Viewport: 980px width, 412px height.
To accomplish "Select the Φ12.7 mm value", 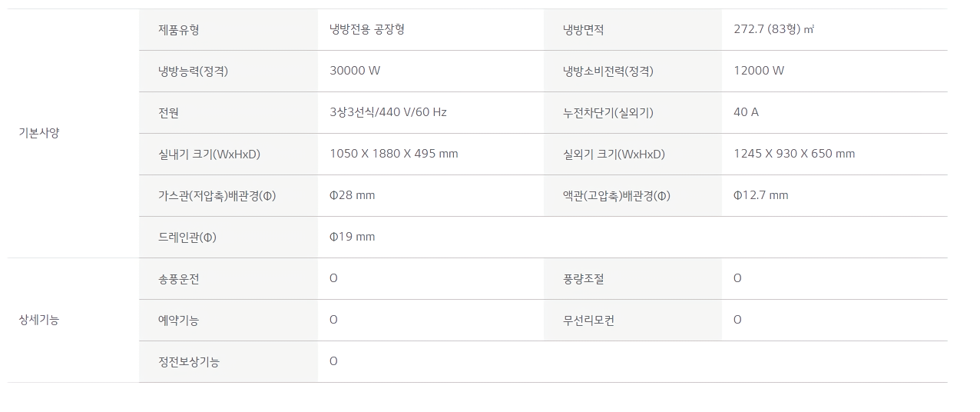I will 761,195.
